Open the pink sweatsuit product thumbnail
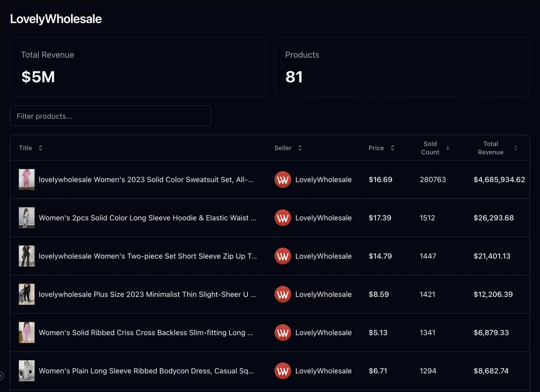This screenshot has height=392, width=540. pos(27,180)
